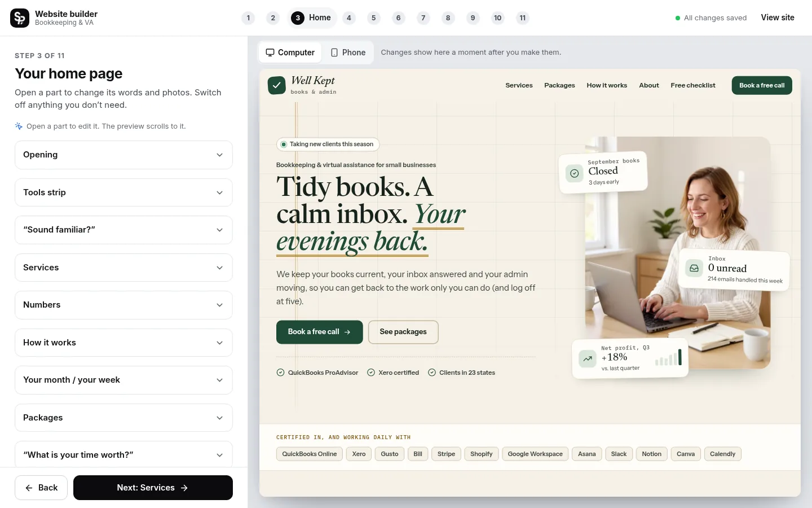
Task: Click the green saved status dot
Action: click(678, 18)
